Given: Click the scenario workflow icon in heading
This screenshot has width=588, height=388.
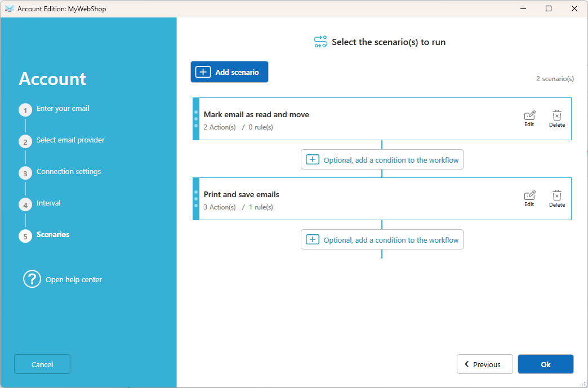Looking at the screenshot, I should tap(320, 42).
